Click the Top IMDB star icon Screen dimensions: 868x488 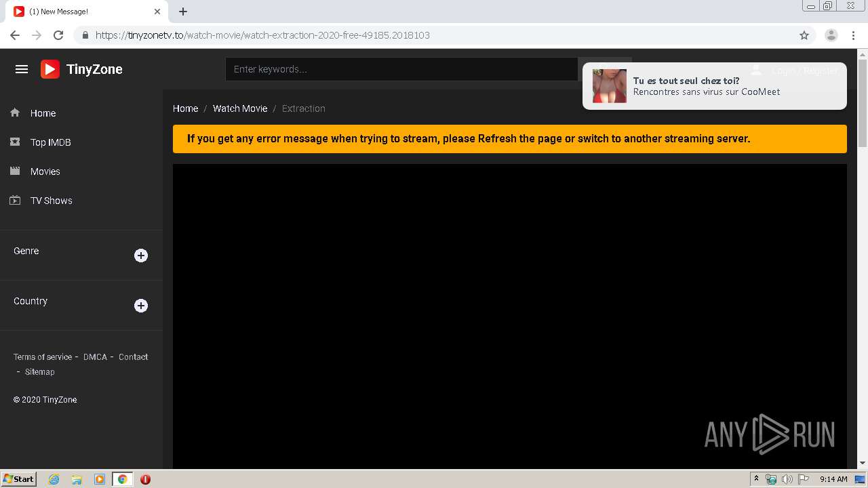pos(15,142)
